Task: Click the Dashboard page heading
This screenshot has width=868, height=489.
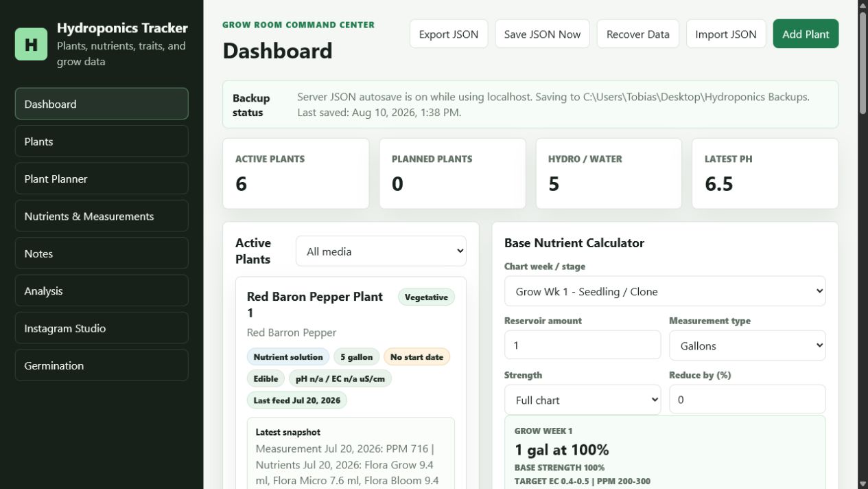Action: click(x=277, y=51)
